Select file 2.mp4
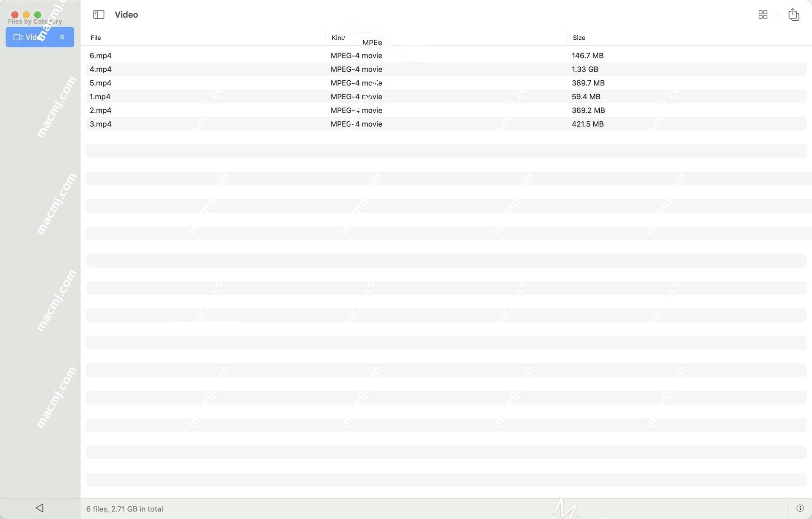 [101, 110]
